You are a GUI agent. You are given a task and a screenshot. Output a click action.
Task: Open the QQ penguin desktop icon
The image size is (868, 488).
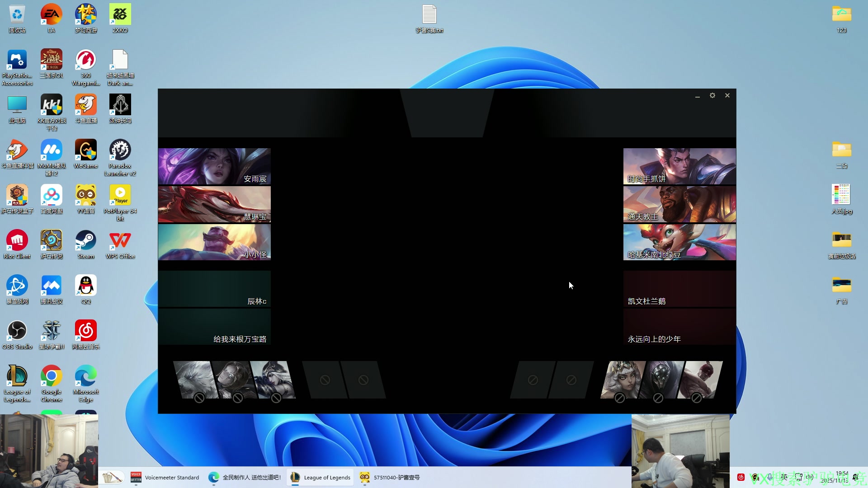tap(85, 286)
